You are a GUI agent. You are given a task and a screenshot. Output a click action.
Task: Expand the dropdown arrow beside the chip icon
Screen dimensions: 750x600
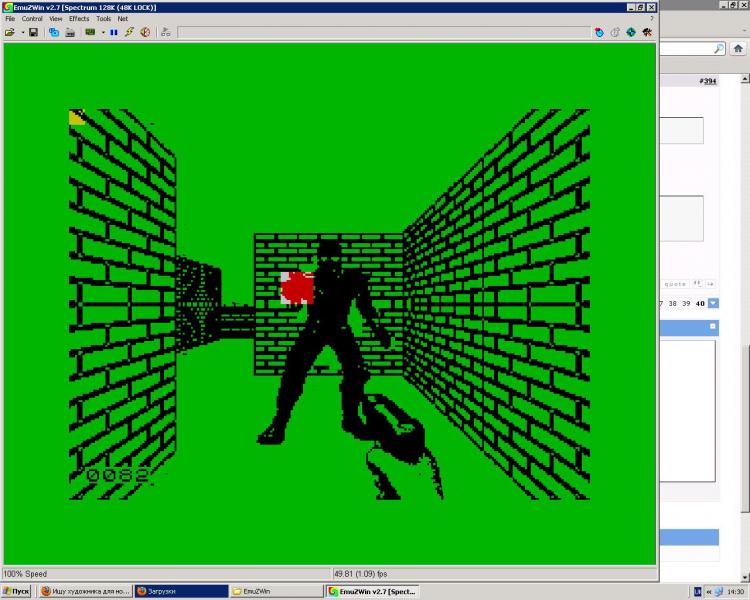(102, 32)
